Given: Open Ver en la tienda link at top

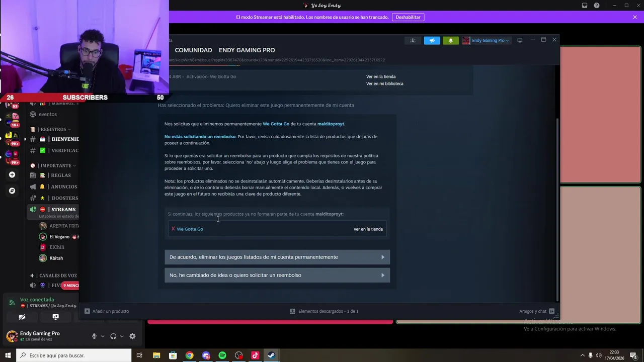Looking at the screenshot, I should (x=380, y=76).
